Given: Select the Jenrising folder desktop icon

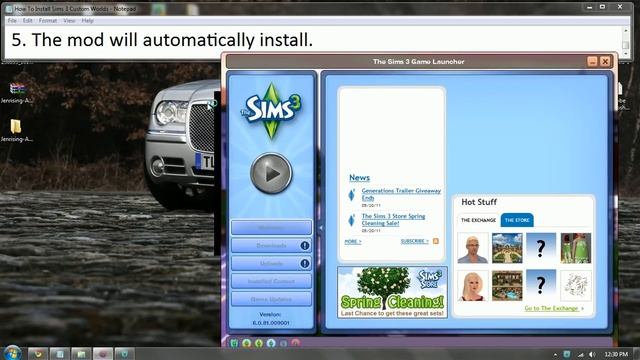Looking at the screenshot, I should coord(16,131).
